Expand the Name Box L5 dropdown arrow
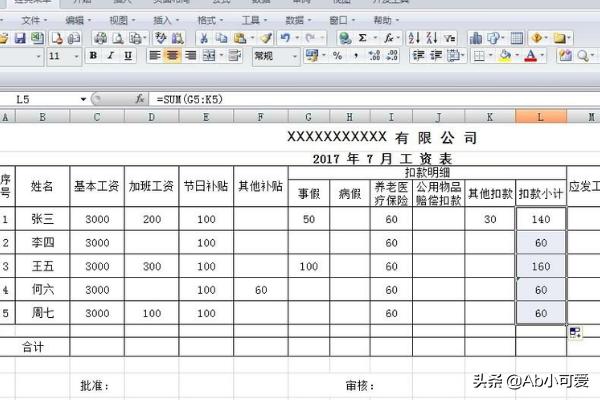The height and width of the screenshot is (400, 600). pyautogui.click(x=83, y=100)
